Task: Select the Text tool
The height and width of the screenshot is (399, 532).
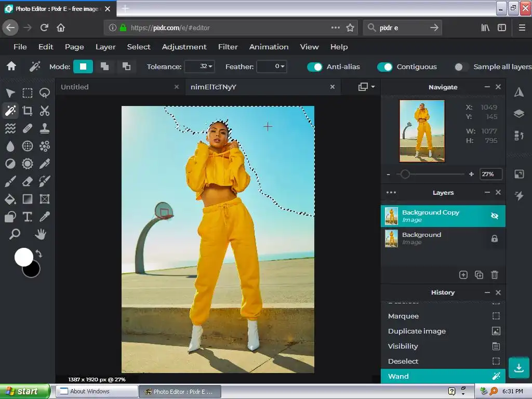Action: (x=28, y=217)
